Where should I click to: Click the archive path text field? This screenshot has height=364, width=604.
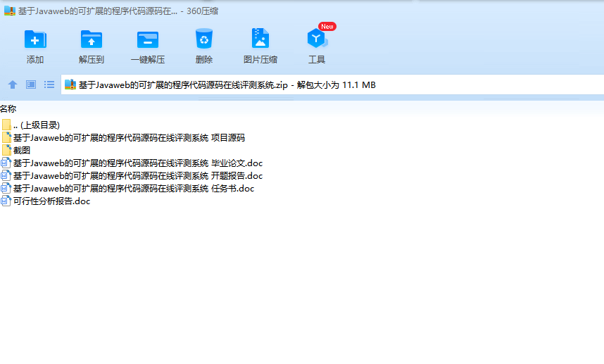tap(332, 84)
